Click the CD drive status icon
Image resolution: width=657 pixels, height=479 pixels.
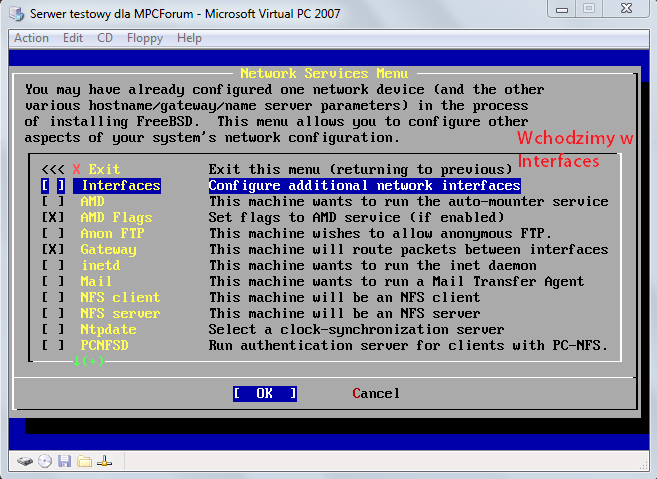(x=45, y=461)
